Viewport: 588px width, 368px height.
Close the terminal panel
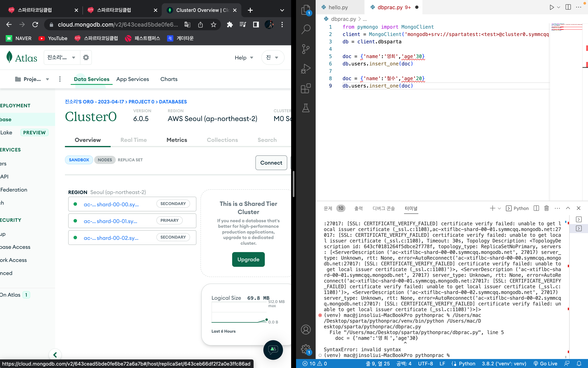coord(579,208)
